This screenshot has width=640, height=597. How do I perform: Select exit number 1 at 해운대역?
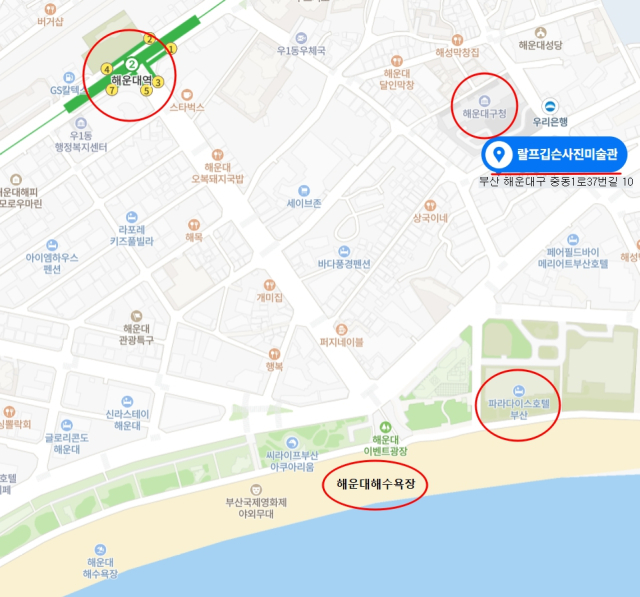[x=171, y=49]
